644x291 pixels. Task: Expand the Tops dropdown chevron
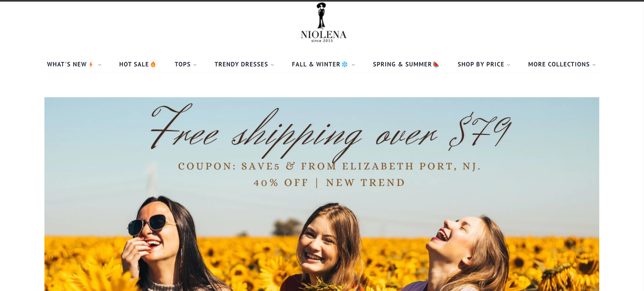tap(195, 65)
